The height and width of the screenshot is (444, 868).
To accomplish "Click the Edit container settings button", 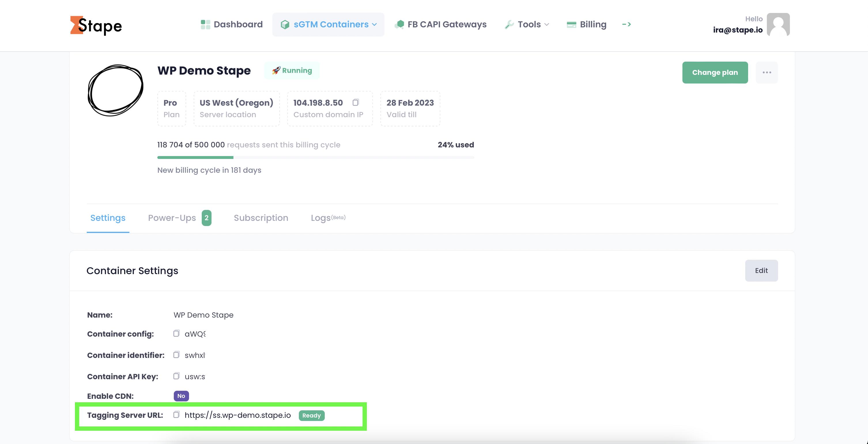I will click(761, 270).
